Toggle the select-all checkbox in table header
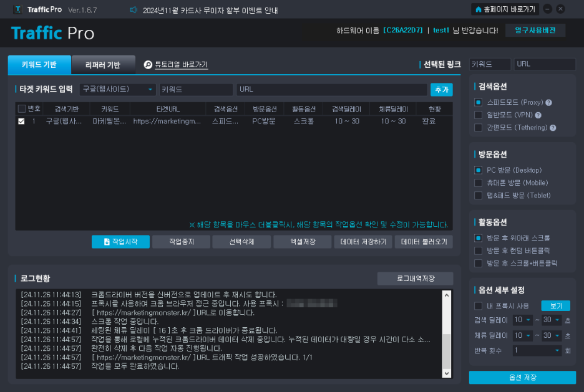 [22, 108]
